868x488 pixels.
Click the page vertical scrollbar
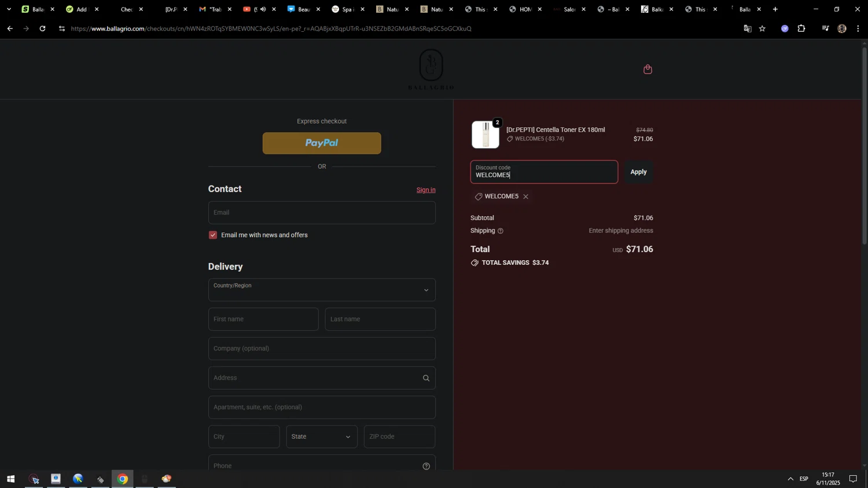point(865,145)
